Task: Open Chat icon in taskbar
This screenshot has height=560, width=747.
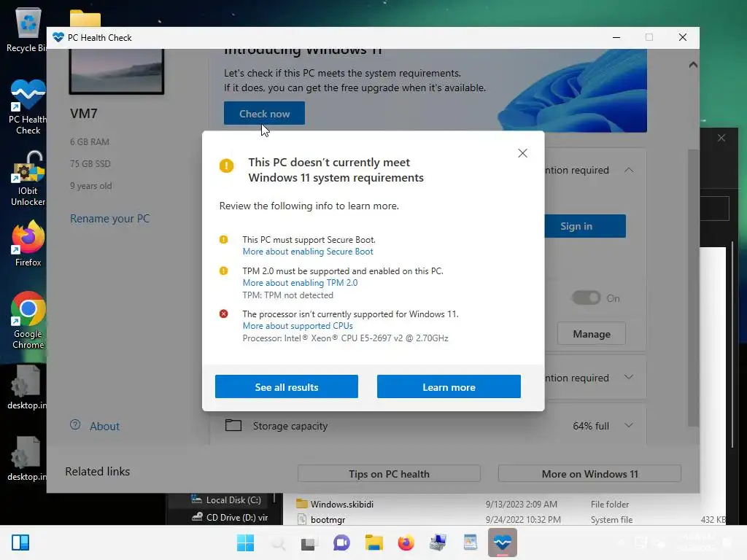Action: 341,542
